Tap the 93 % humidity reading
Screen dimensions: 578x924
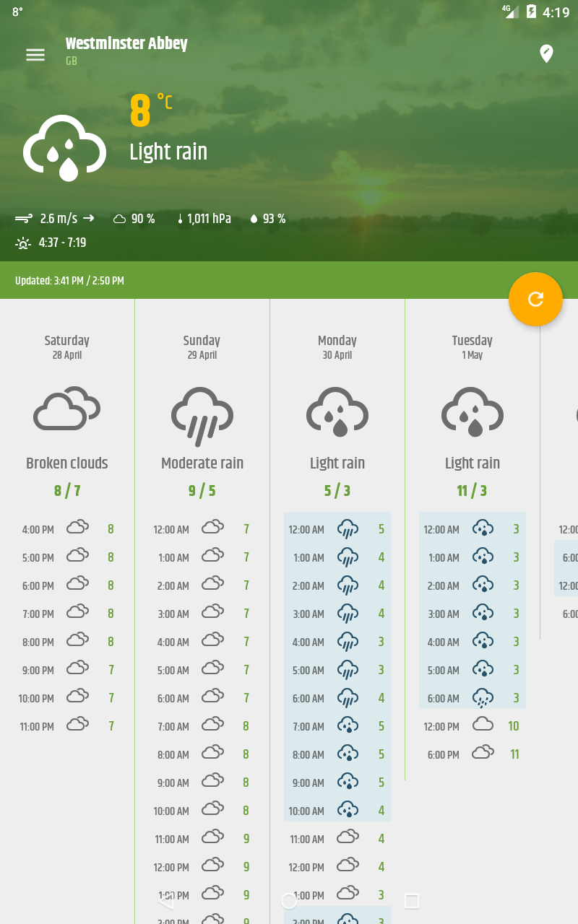(267, 219)
